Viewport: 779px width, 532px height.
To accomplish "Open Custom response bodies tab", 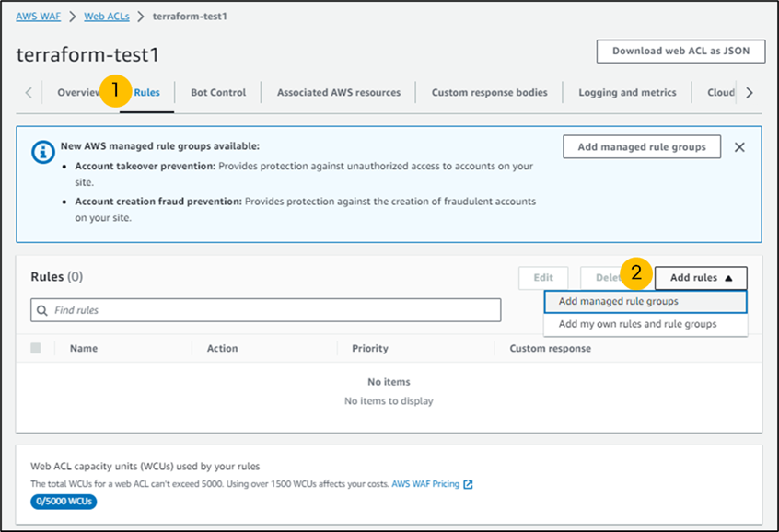I will 489,92.
